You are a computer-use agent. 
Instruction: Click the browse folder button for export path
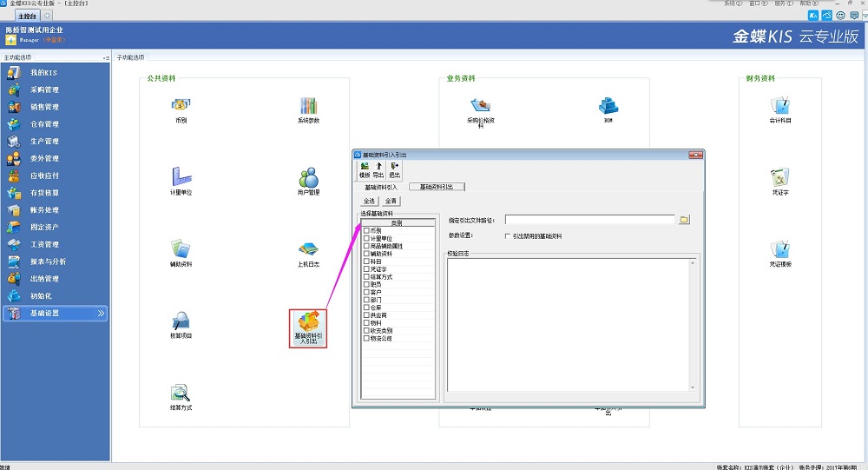[684, 220]
